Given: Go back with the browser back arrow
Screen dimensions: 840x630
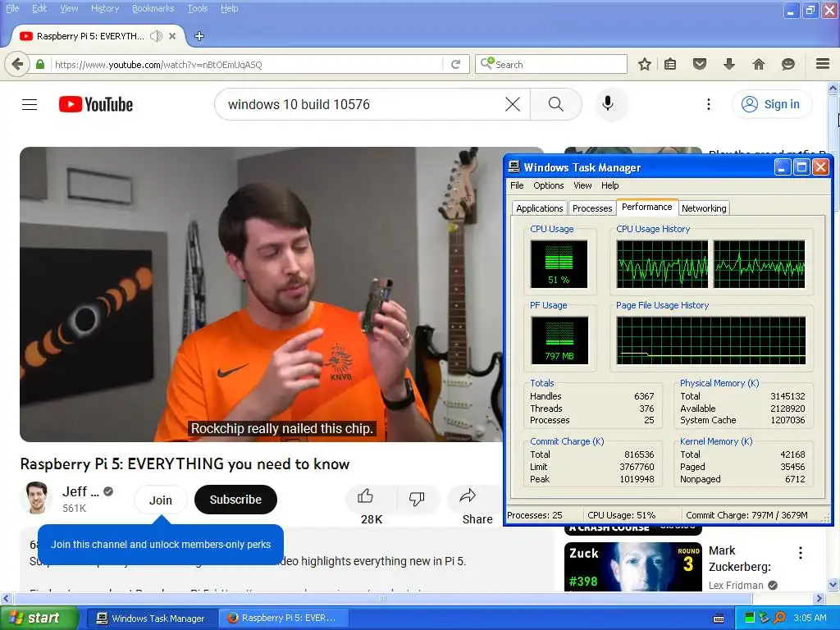Looking at the screenshot, I should click(17, 64).
